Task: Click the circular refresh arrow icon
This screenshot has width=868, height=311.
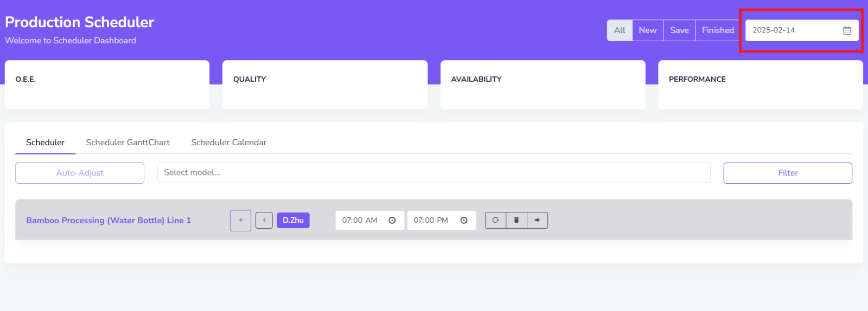Action: tap(495, 221)
